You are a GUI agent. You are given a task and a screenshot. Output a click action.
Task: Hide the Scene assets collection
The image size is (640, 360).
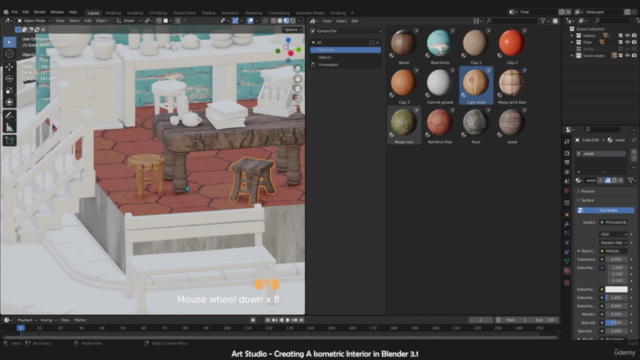[627, 56]
